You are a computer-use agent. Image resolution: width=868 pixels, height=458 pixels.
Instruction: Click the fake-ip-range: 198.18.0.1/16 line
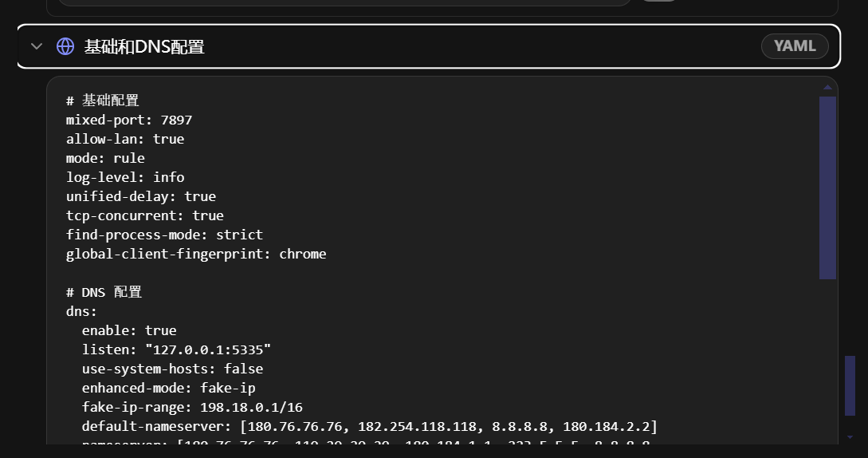(192, 407)
